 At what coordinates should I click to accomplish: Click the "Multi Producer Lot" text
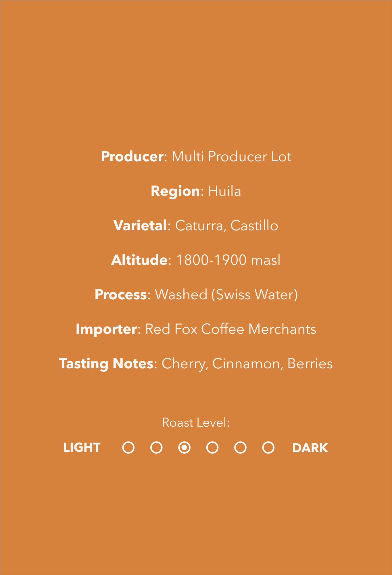231,157
